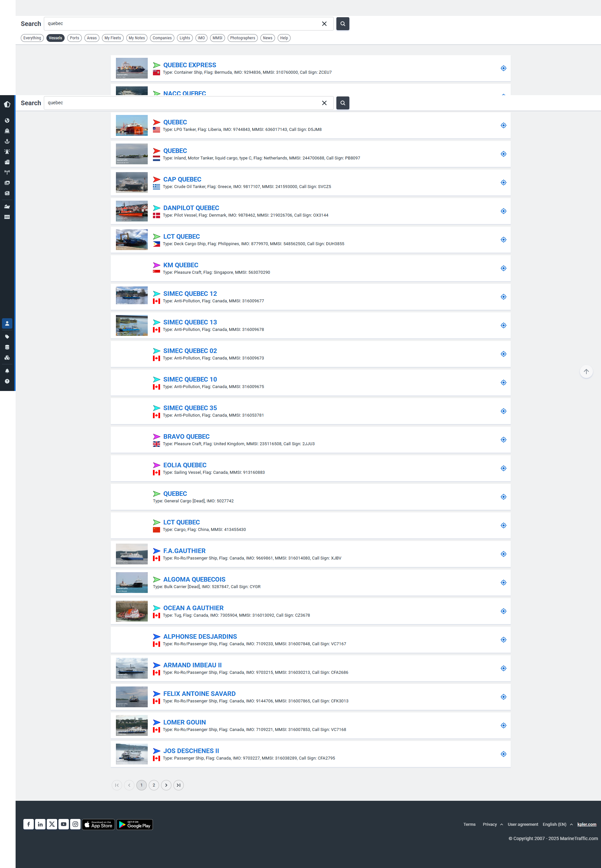Show CAP QUEBEC position with target icon

pyautogui.click(x=504, y=182)
